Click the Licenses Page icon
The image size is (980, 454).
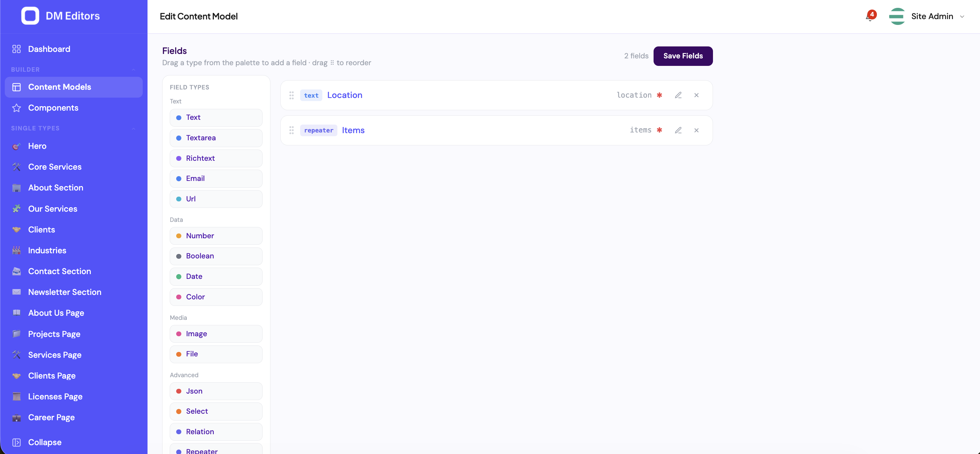16,397
